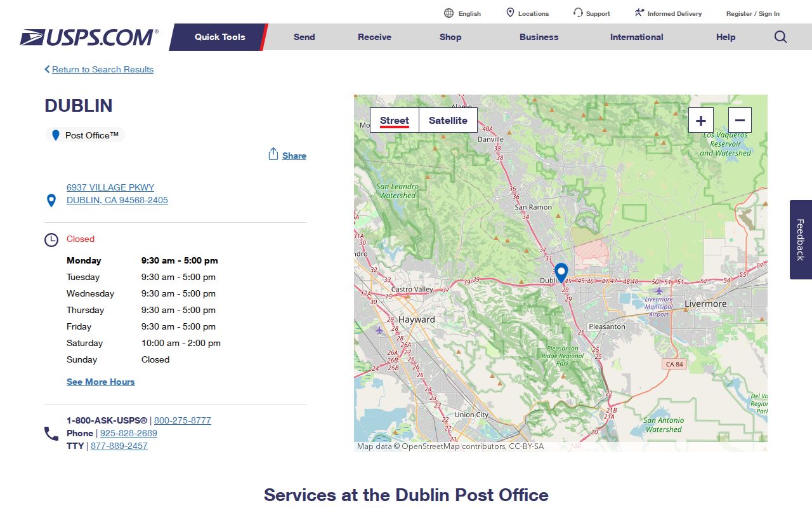
Task: Click the pin icon beside Locations
Action: pyautogui.click(x=510, y=13)
